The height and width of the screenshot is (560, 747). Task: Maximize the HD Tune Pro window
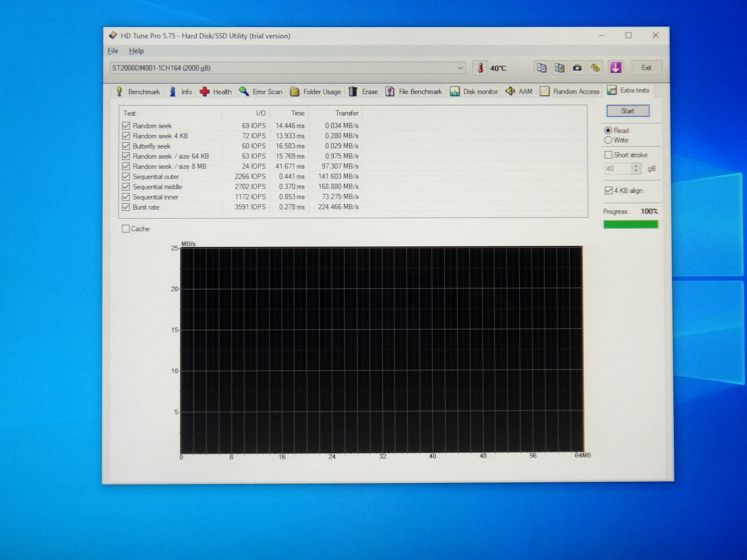pos(629,35)
